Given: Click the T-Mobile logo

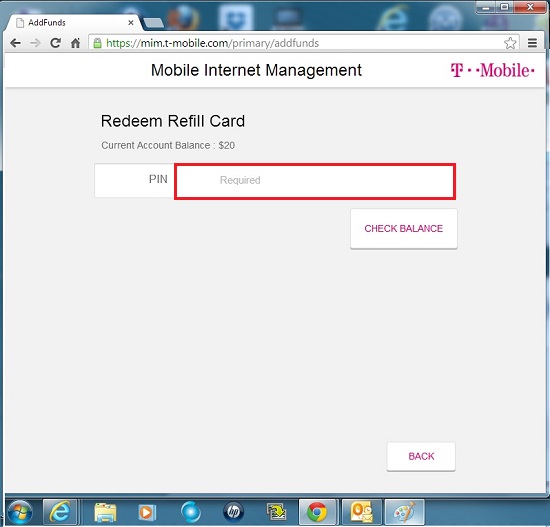Looking at the screenshot, I should coord(492,70).
